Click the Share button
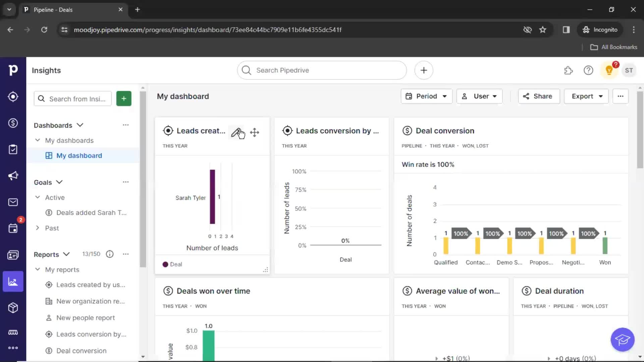The image size is (644, 362). [539, 96]
